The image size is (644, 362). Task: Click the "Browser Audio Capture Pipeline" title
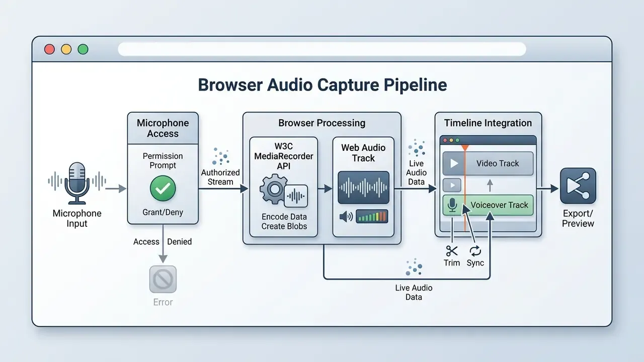coord(322,84)
